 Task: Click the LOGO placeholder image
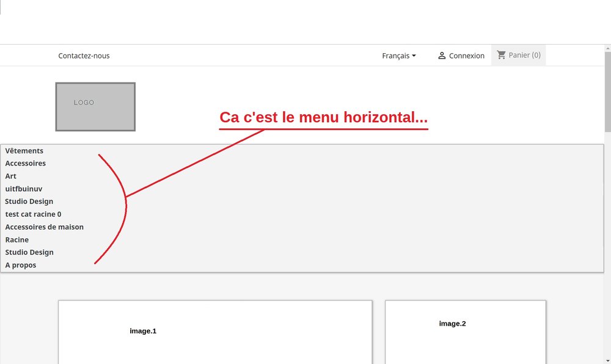pyautogui.click(x=95, y=106)
